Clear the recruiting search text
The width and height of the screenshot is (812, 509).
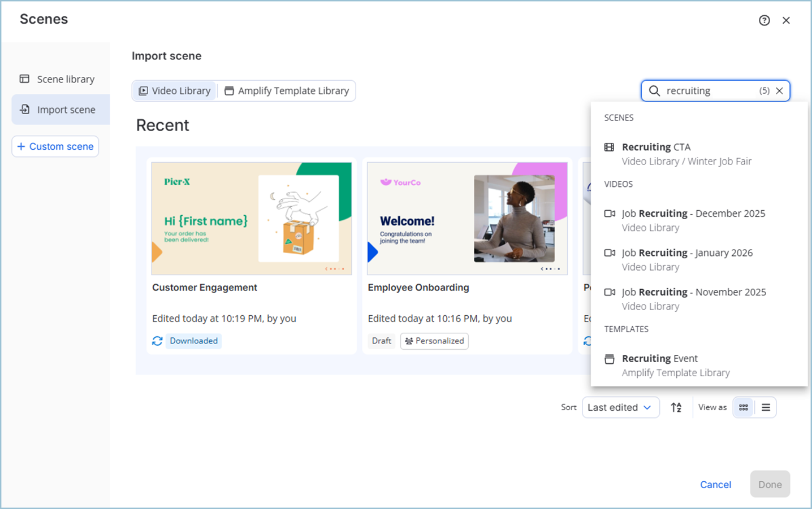[x=779, y=91]
